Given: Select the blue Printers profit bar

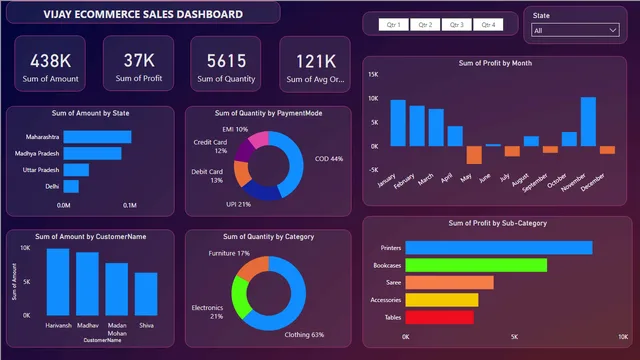Looking at the screenshot, I should point(499,248).
